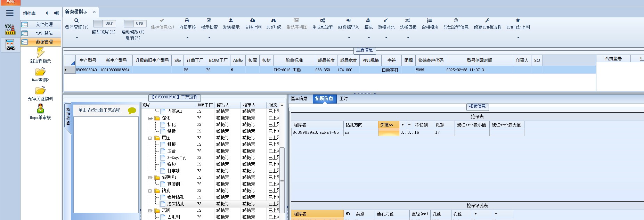Image resolution: width=644 pixels, height=220 pixels.
Task: Click the 集成 download icon
Action: (368, 21)
